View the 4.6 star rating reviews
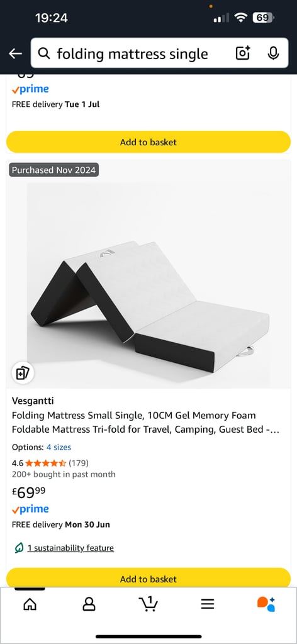 tap(50, 464)
